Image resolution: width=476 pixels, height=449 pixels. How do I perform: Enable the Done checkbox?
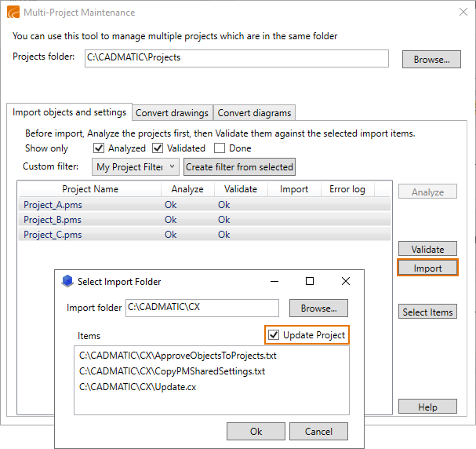[x=220, y=148]
